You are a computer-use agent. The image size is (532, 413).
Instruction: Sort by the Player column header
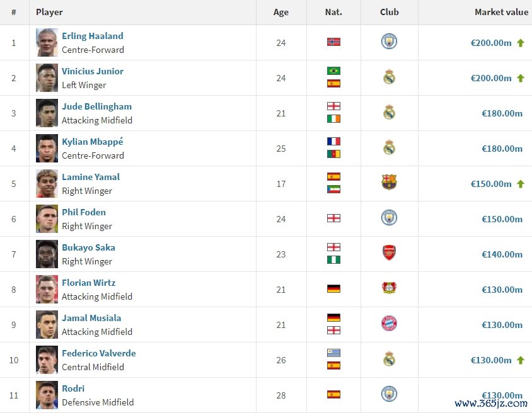(49, 12)
